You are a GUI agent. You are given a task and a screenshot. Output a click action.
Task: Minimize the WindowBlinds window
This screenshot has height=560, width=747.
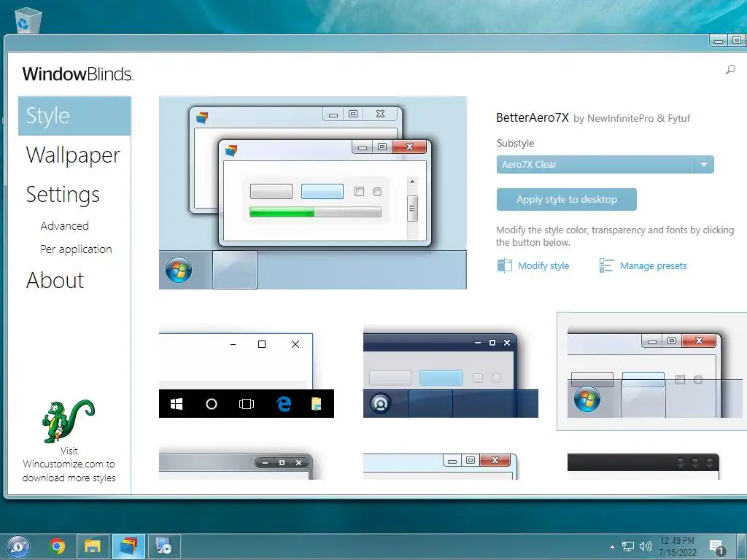click(x=719, y=41)
